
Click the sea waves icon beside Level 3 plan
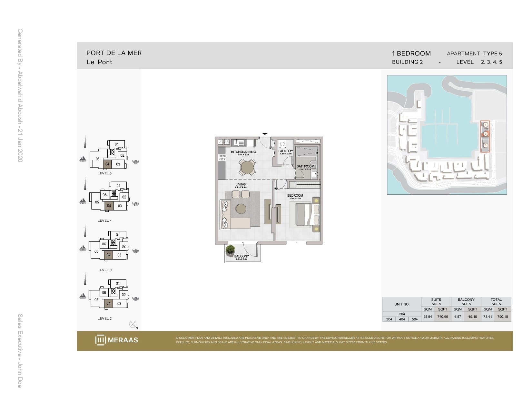[136, 251]
